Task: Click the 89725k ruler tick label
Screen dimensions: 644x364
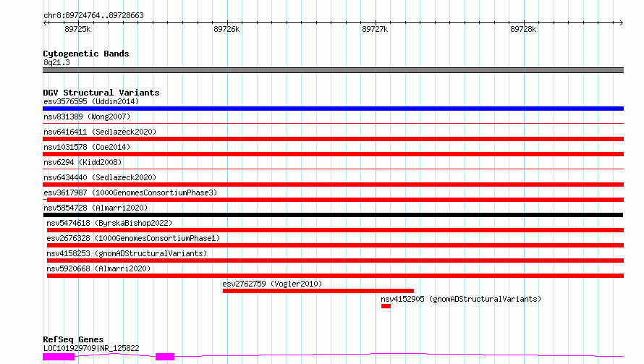Action: (77, 29)
